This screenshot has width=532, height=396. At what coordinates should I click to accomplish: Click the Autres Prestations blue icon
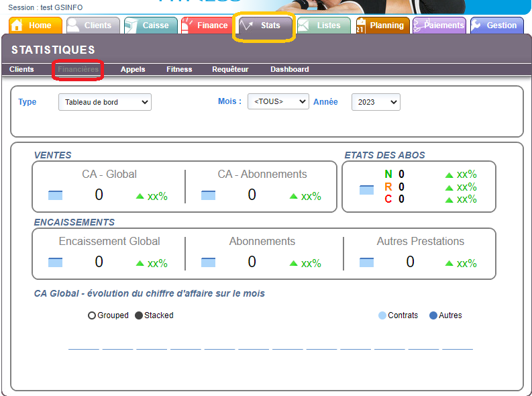coord(366,262)
